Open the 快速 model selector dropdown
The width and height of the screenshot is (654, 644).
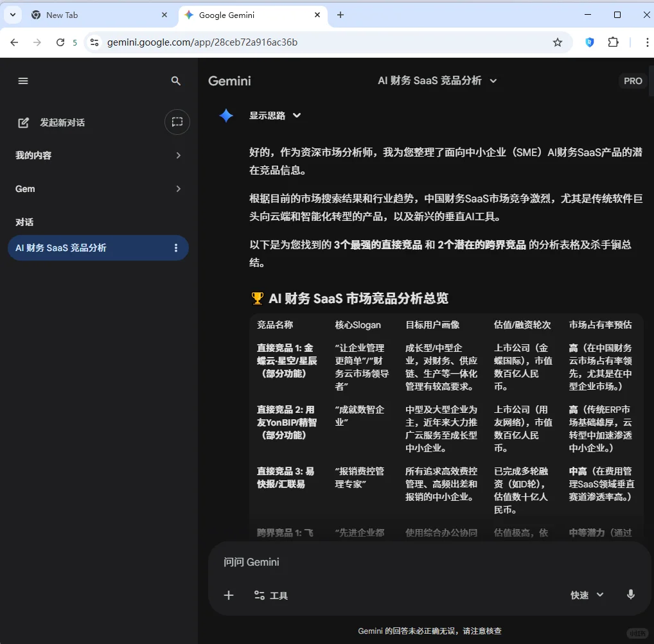point(587,595)
